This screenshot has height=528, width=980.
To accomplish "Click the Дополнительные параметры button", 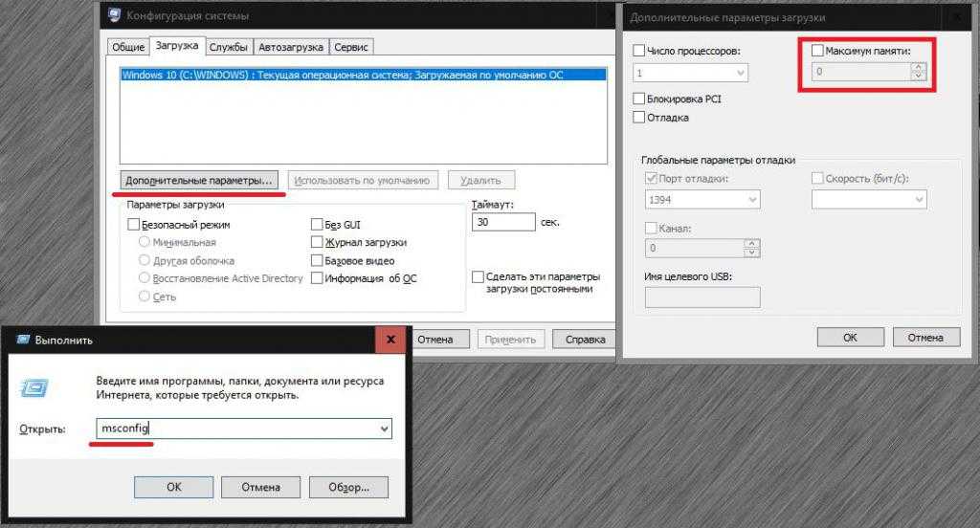I will (200, 180).
